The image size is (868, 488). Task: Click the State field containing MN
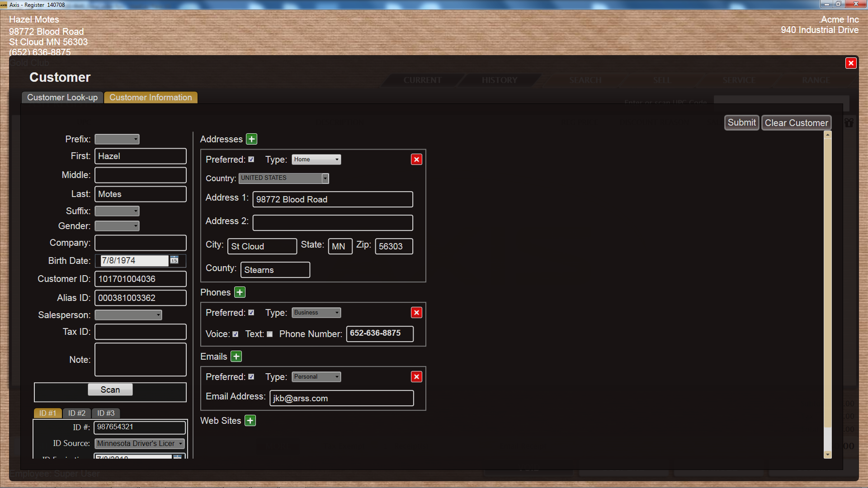point(340,247)
